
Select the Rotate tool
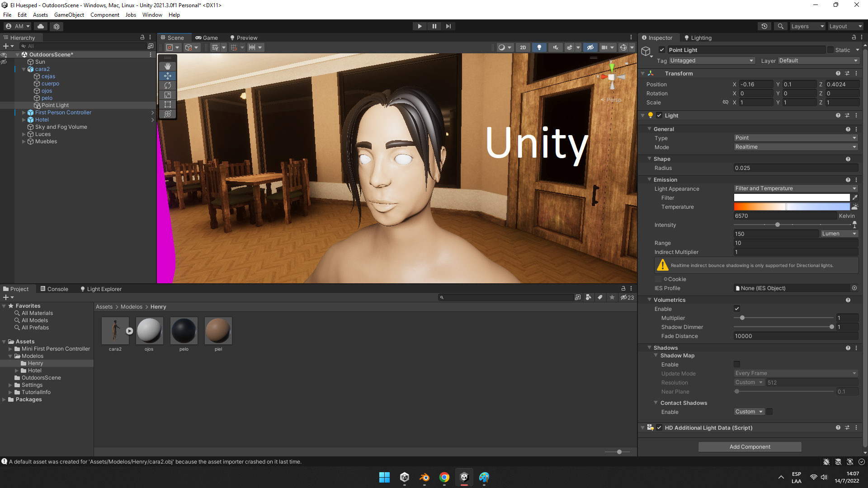168,85
